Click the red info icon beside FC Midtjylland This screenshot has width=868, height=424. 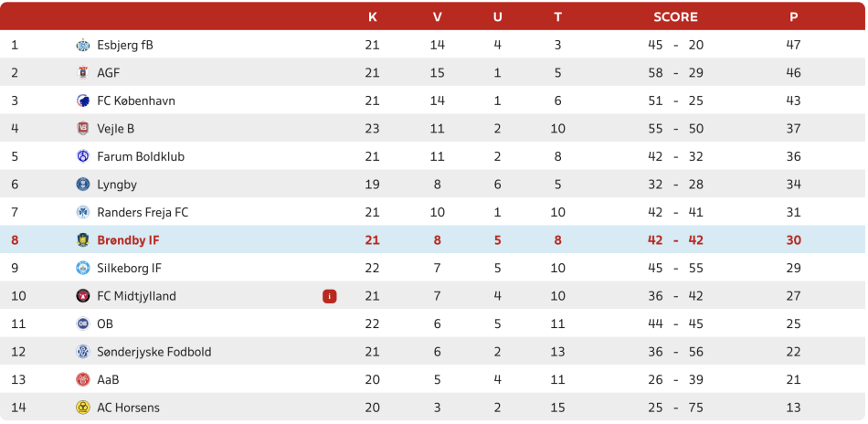pyautogui.click(x=329, y=296)
